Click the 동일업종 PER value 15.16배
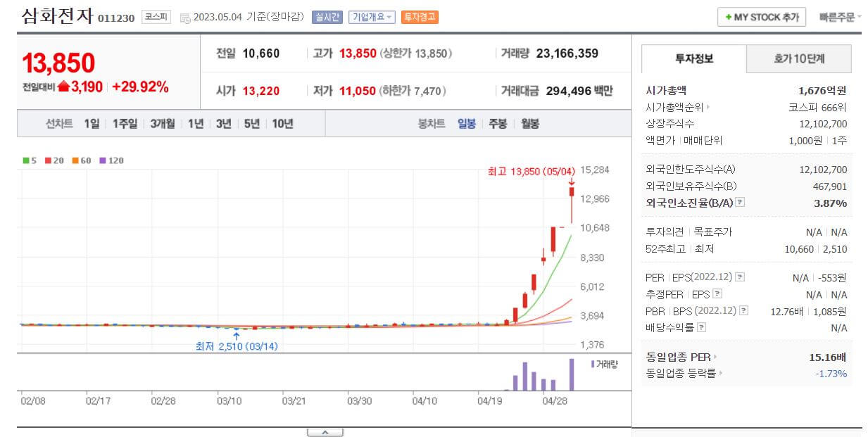 pos(828,357)
